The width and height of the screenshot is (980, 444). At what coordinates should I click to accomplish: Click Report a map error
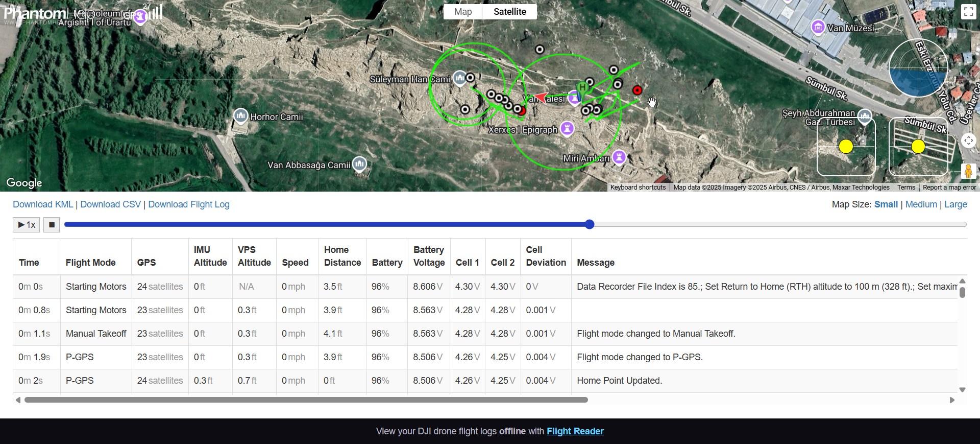click(x=949, y=188)
